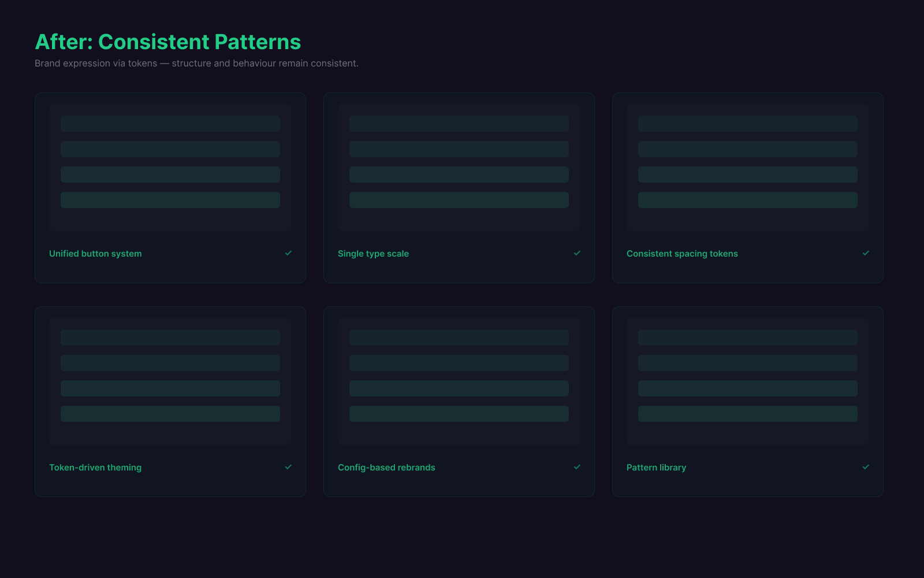Viewport: 924px width, 578px height.
Task: Click the checkmark beside Config-based rebrands
Action: coord(577,467)
